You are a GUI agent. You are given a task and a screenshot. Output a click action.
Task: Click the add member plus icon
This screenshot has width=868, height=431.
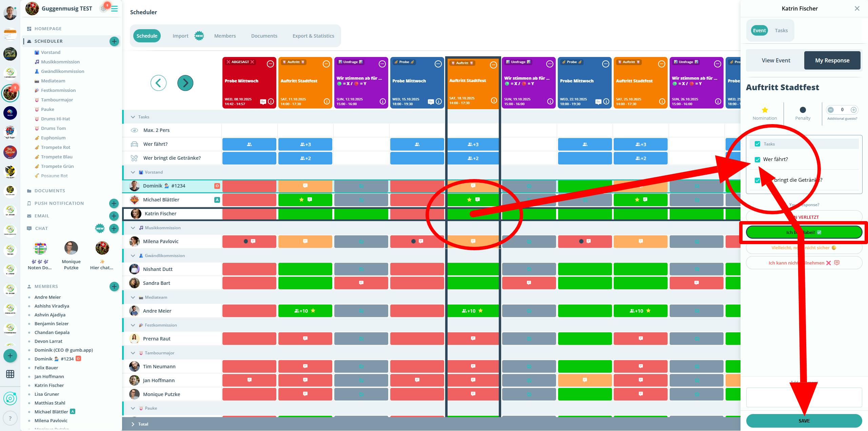[114, 287]
